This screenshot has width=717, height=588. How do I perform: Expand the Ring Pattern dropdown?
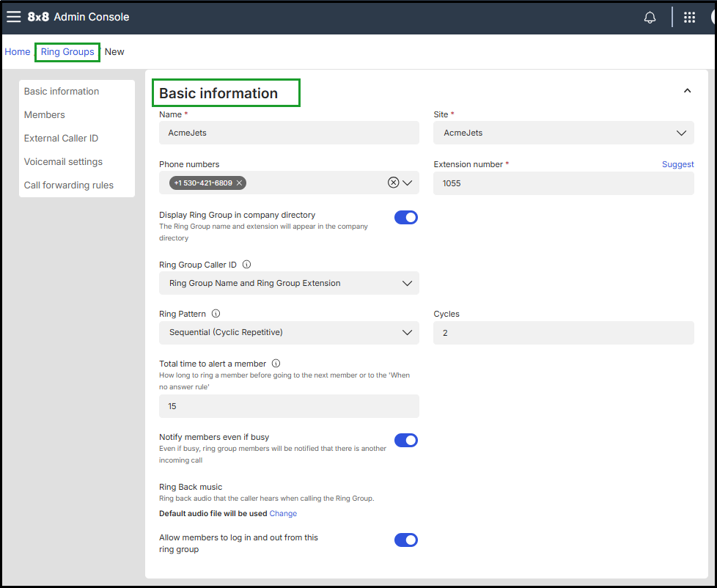click(289, 333)
